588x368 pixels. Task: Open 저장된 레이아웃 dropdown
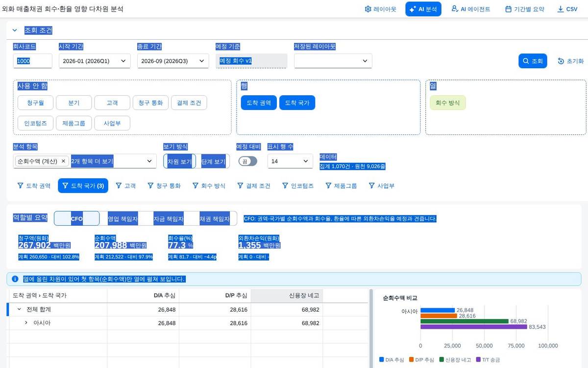pos(333,61)
